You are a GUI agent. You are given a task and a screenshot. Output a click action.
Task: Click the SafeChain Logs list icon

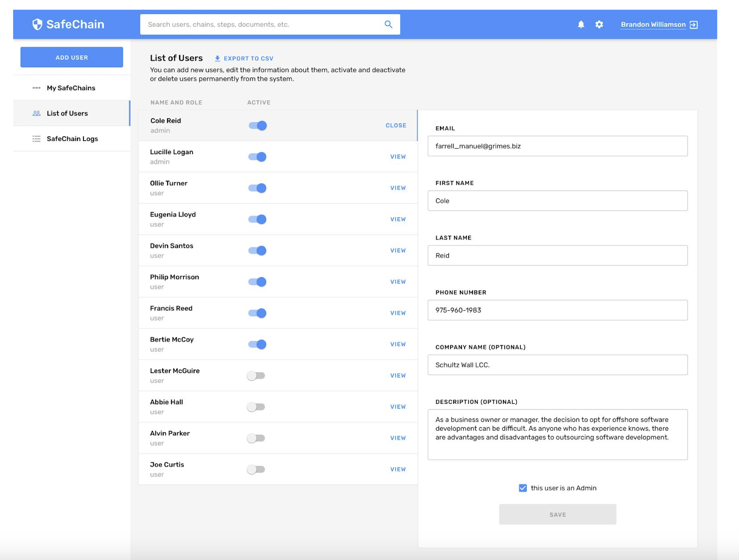36,139
